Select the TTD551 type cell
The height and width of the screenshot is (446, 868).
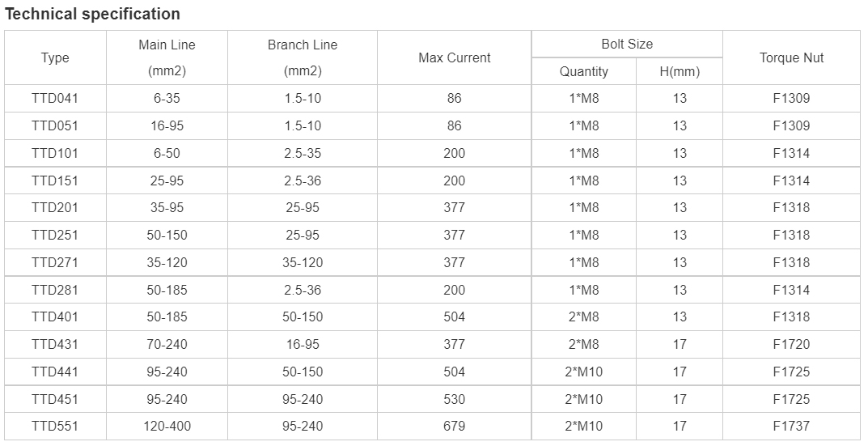[55, 426]
